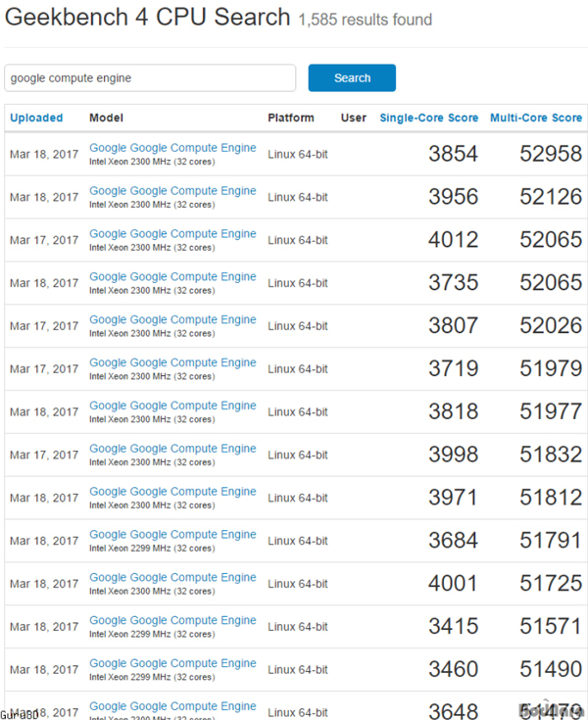Click Linux 64-bit in the 52958 row
The image size is (588, 720).
click(298, 155)
